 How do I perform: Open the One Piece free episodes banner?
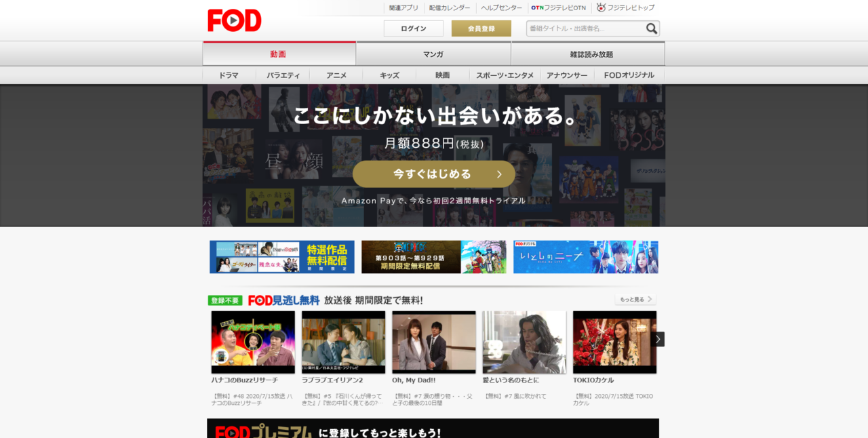(434, 257)
